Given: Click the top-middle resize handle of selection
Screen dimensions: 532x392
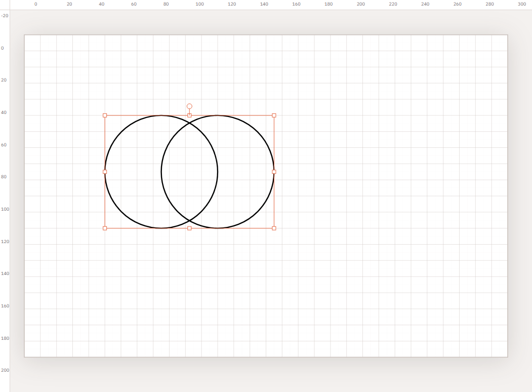Looking at the screenshot, I should [189, 115].
